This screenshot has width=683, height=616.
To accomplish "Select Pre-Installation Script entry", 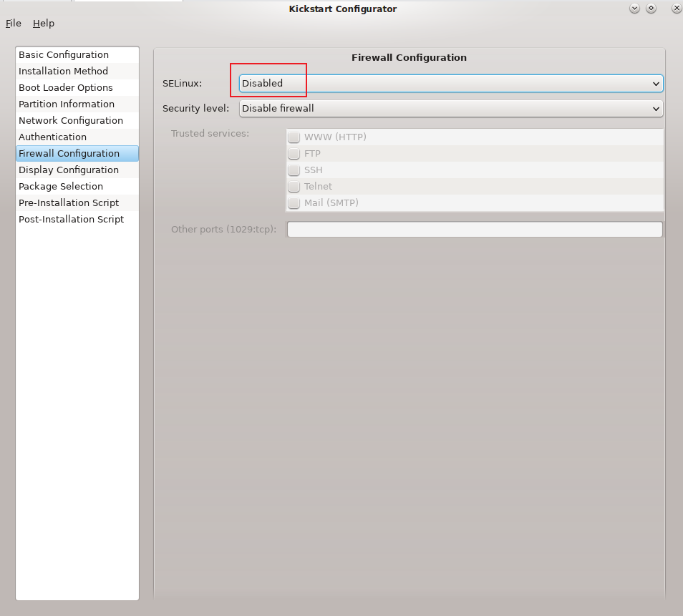I will pos(77,203).
